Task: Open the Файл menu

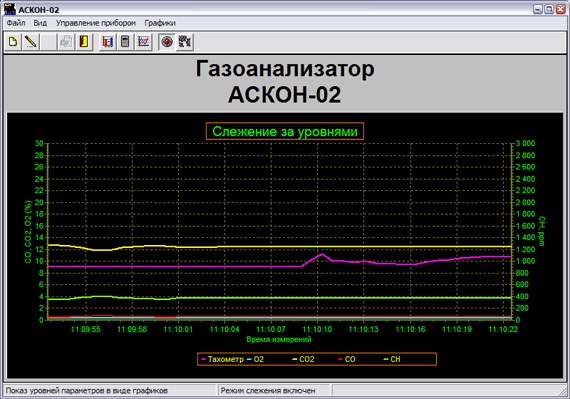Action: click(16, 23)
